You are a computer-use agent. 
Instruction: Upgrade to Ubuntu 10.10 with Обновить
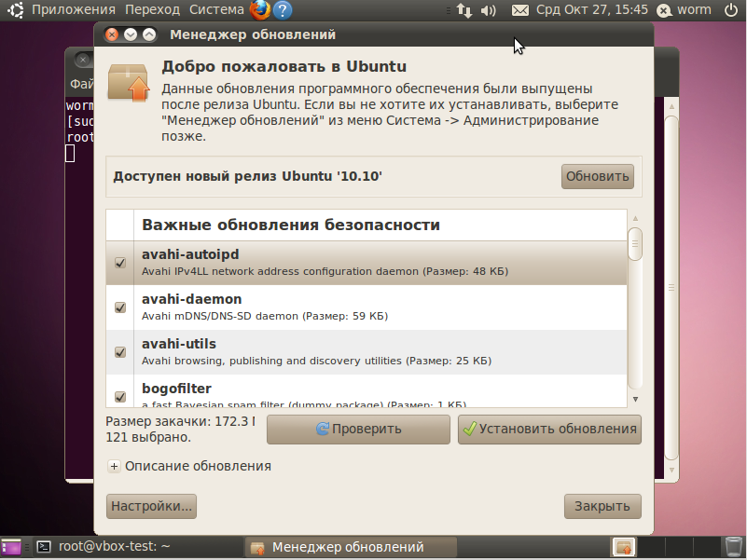(598, 177)
